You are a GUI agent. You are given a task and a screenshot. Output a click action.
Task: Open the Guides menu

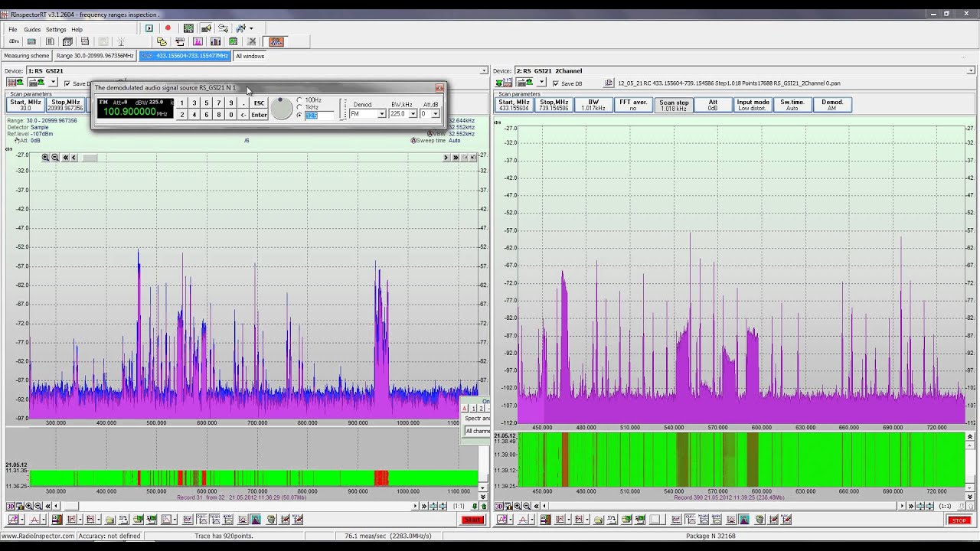tap(32, 30)
